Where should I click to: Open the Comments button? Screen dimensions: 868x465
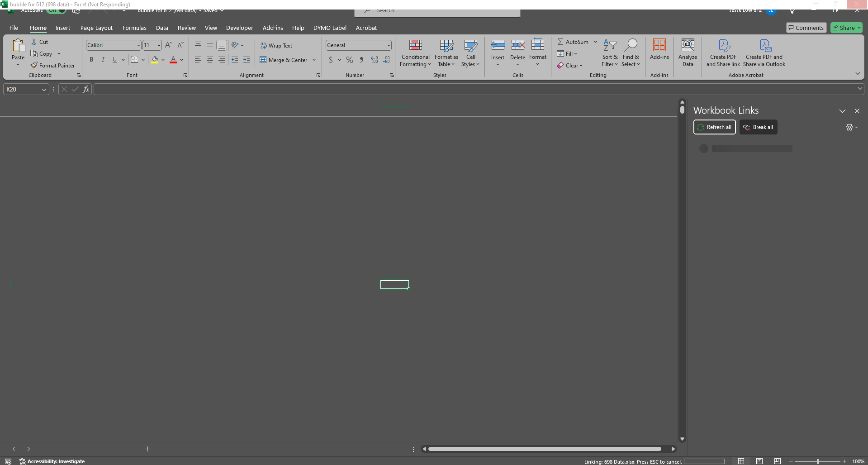click(x=806, y=28)
